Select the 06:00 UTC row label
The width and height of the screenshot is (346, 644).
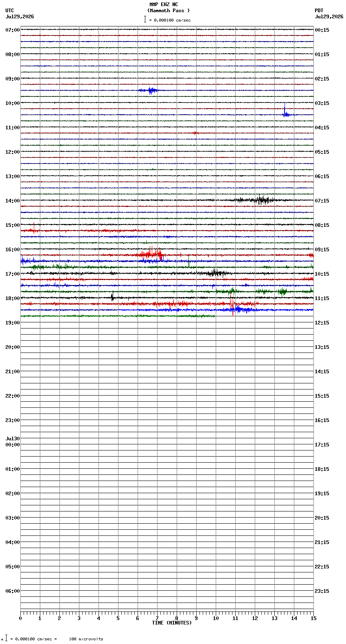point(13,591)
